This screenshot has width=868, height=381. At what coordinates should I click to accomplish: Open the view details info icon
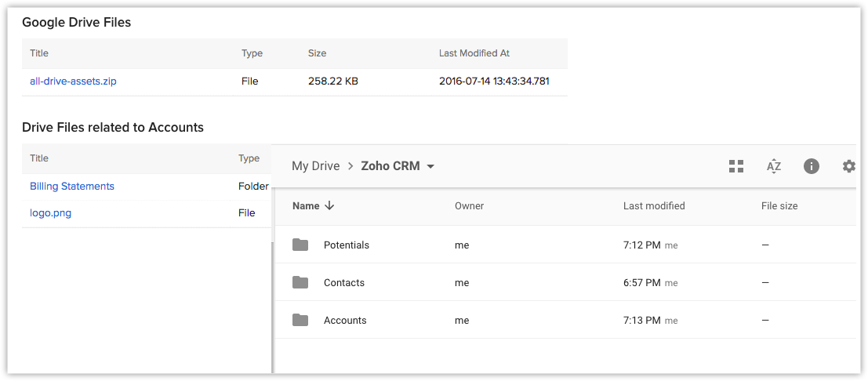coord(812,166)
